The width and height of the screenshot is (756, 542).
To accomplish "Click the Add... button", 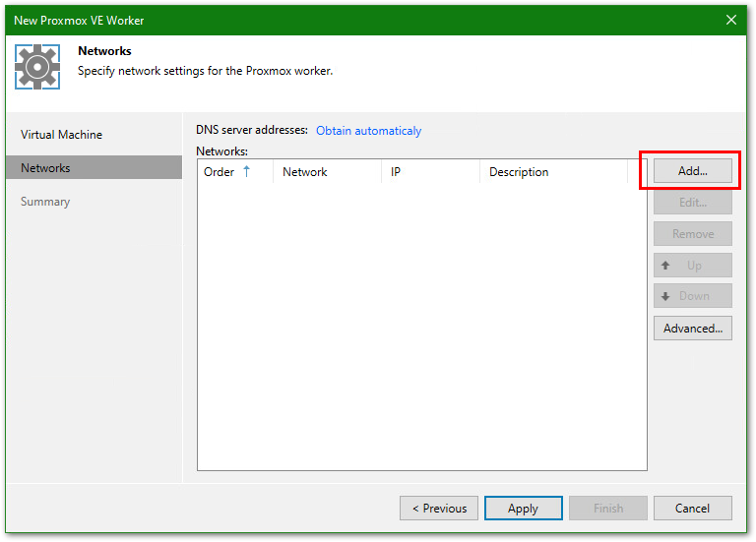I will point(692,171).
